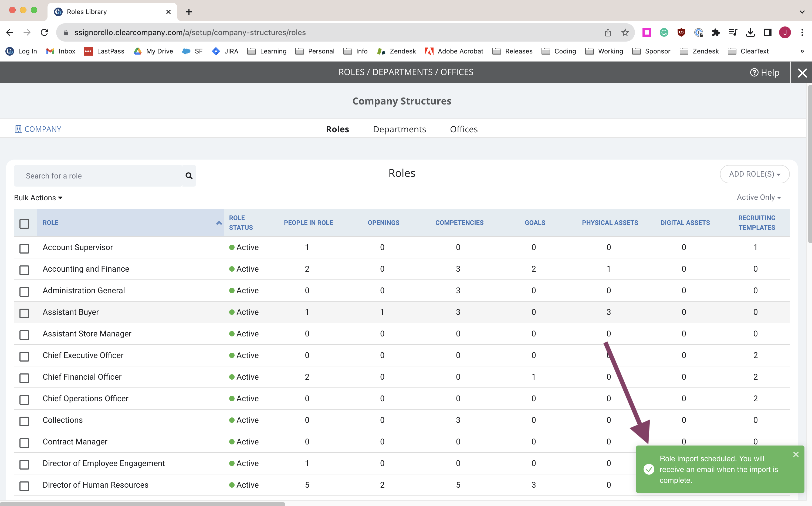Open the Active Only filter dropdown
Image resolution: width=812 pixels, height=506 pixels.
click(759, 197)
